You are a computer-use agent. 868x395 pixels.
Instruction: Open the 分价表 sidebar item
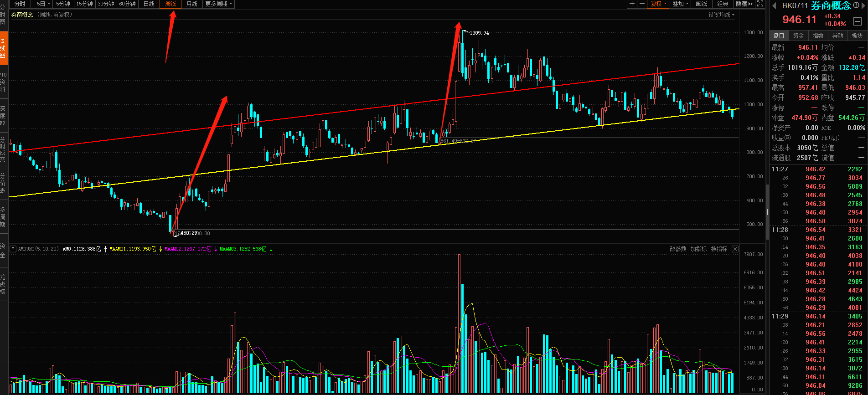tap(3, 183)
